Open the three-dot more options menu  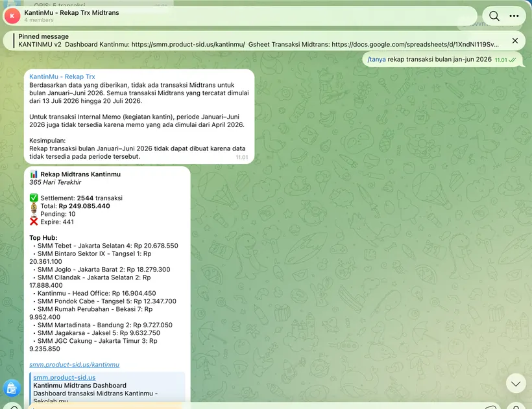click(x=514, y=16)
